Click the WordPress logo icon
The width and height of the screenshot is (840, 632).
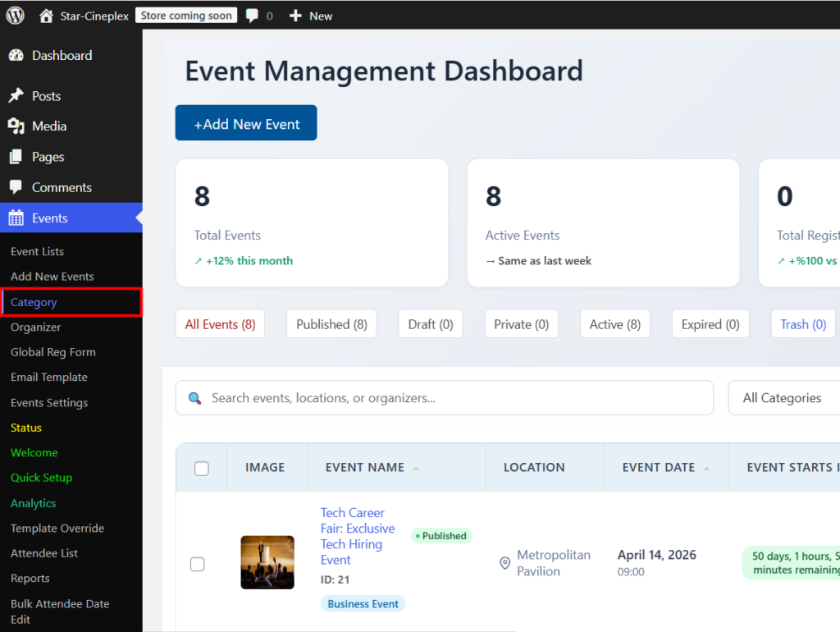click(16, 16)
